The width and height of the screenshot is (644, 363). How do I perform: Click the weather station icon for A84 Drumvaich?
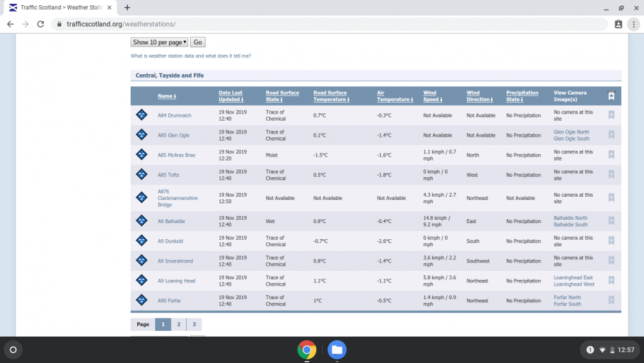click(x=142, y=115)
